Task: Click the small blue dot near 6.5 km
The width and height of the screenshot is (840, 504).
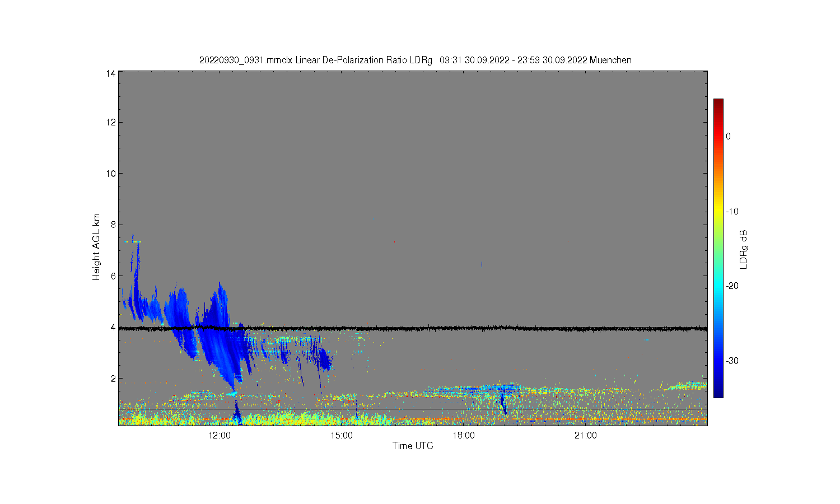Action: click(x=482, y=264)
